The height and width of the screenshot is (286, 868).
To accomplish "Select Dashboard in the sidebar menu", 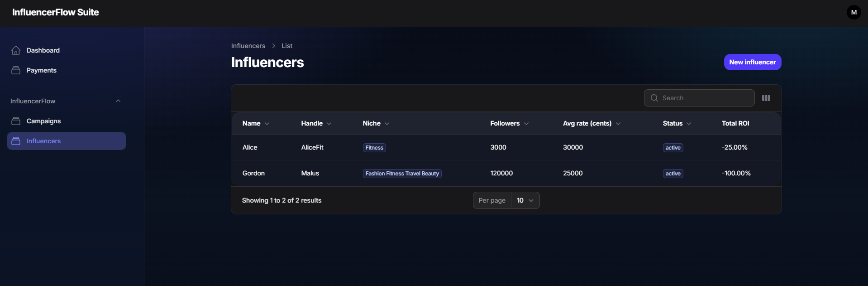I will [x=43, y=50].
